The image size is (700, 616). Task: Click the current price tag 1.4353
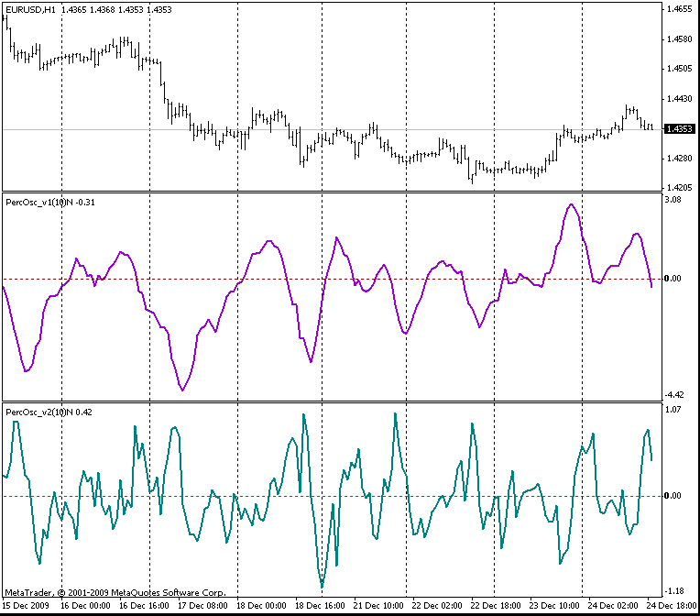pyautogui.click(x=680, y=129)
